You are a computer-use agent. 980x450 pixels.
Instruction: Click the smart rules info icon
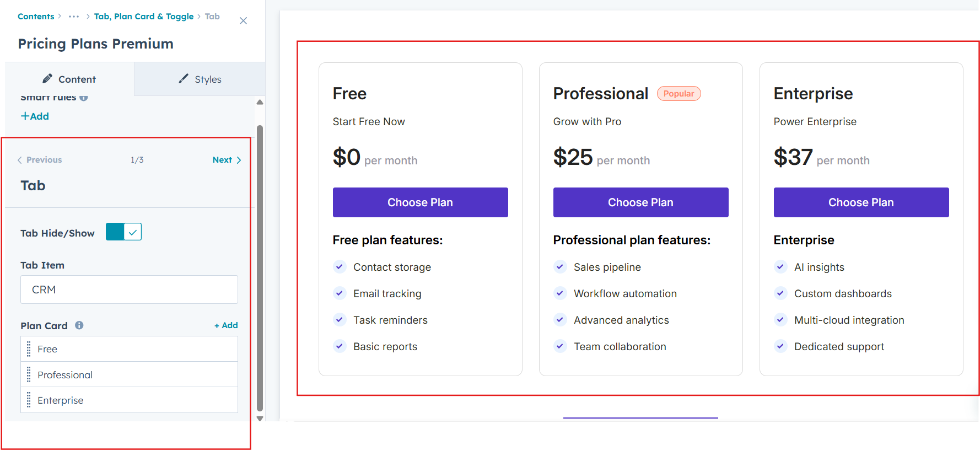(x=84, y=98)
